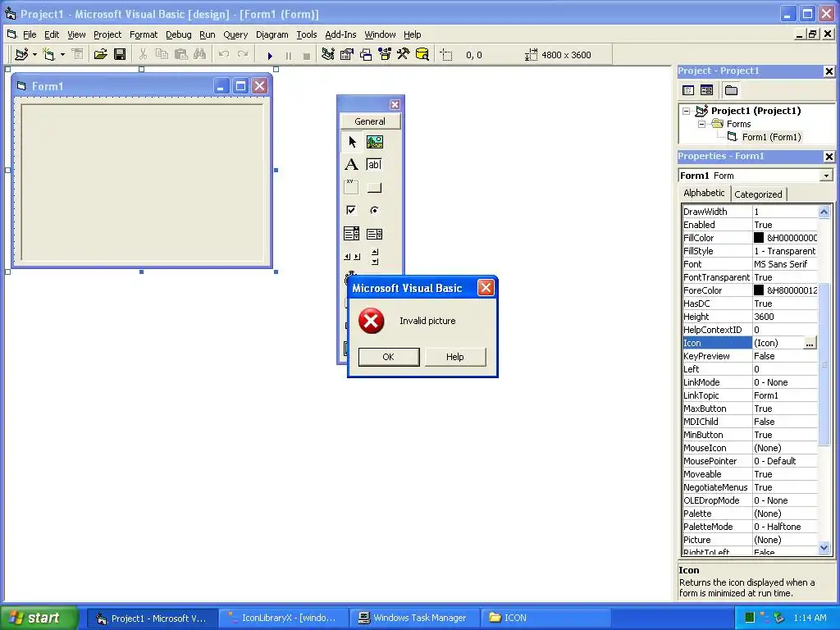Image resolution: width=840 pixels, height=630 pixels.
Task: Save the project with the floppy disk icon
Action: pyautogui.click(x=120, y=54)
